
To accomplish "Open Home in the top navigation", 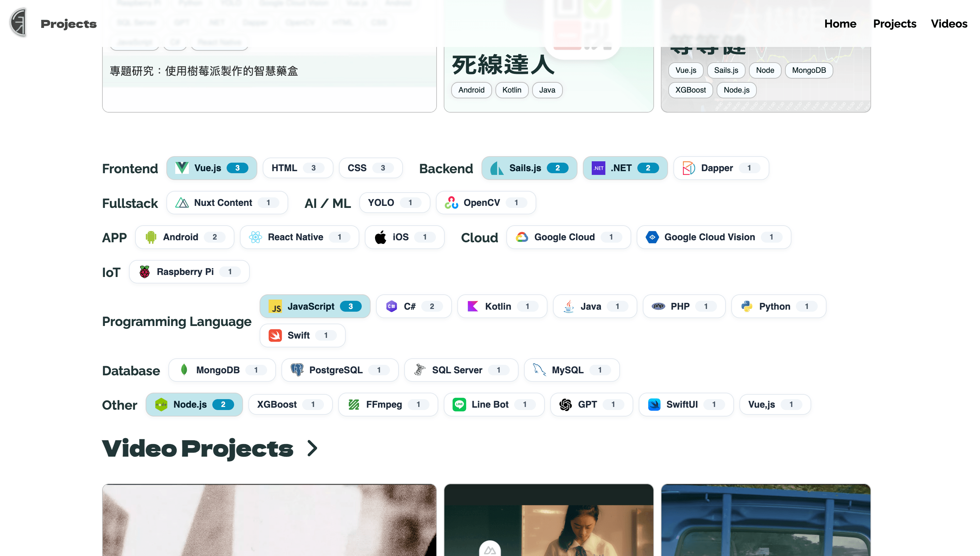I will 840,24.
